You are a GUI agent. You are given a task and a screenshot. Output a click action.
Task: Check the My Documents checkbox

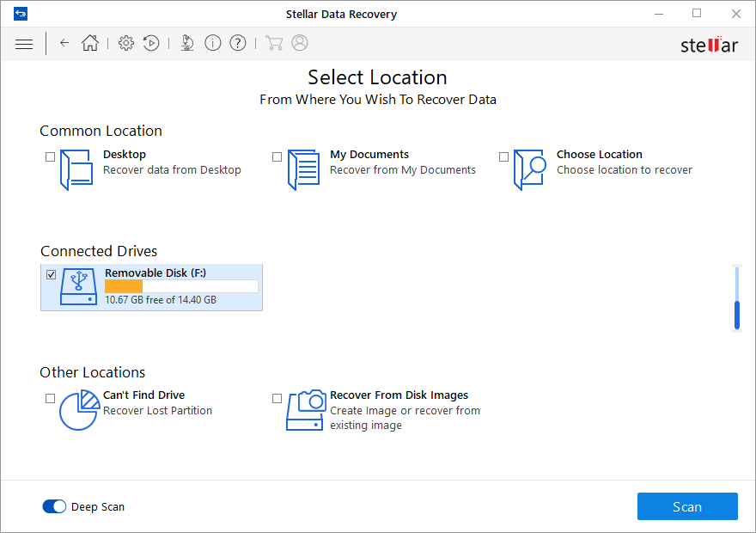click(277, 156)
